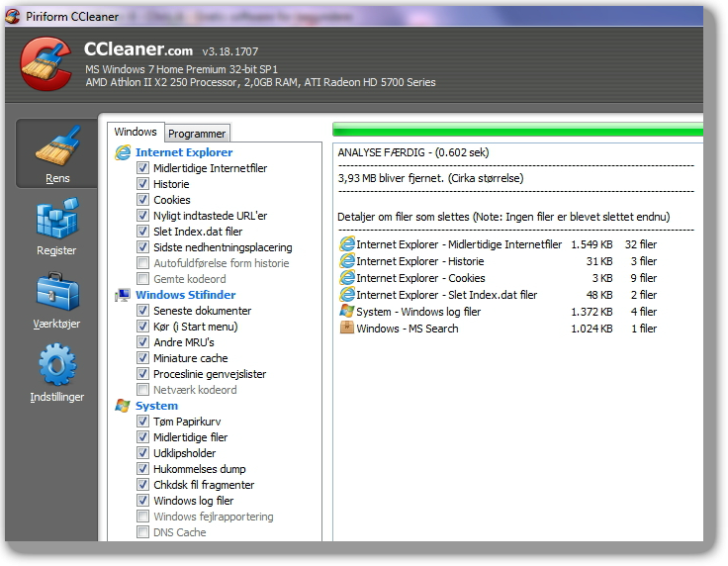Uncheck Sidste nedhentningsplacering
Screen dimensions: 728x566
click(x=142, y=247)
